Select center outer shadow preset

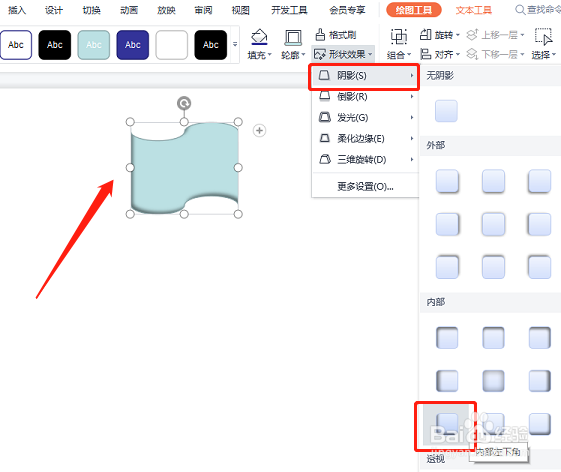493,224
